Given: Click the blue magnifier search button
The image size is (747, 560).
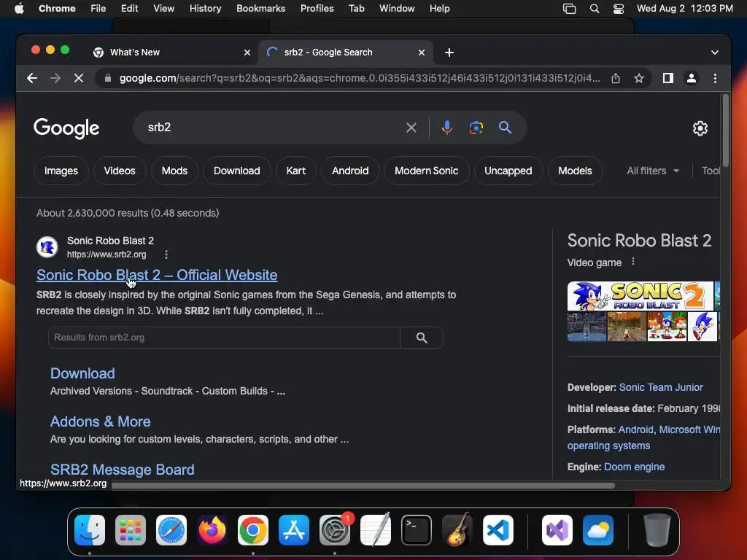Looking at the screenshot, I should [x=505, y=128].
